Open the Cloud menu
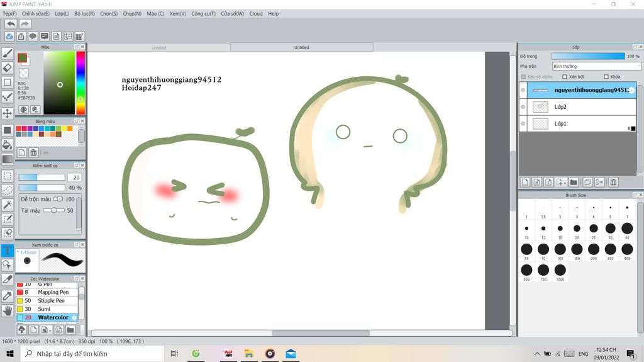Image resolution: width=644 pixels, height=362 pixels. coord(256,14)
